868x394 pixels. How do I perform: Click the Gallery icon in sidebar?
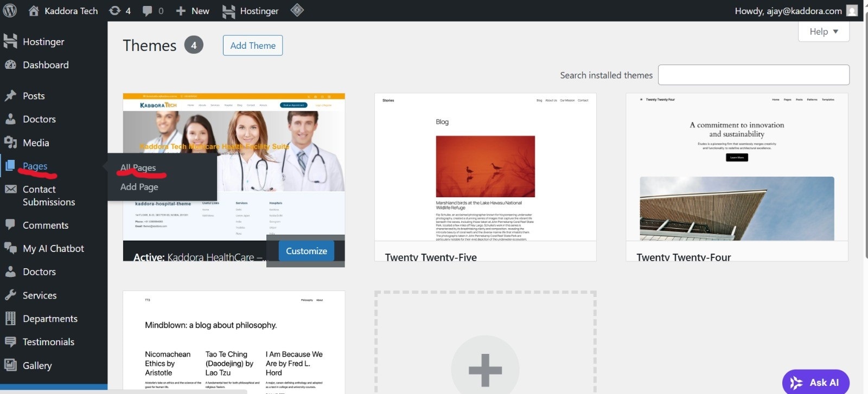(10, 365)
